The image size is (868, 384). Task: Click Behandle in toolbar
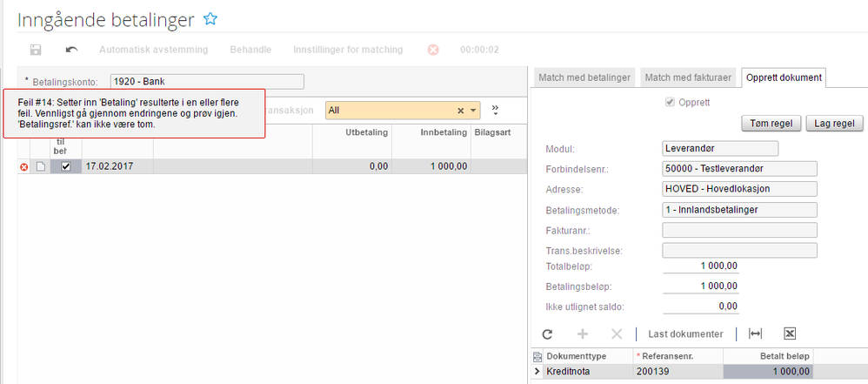click(250, 50)
